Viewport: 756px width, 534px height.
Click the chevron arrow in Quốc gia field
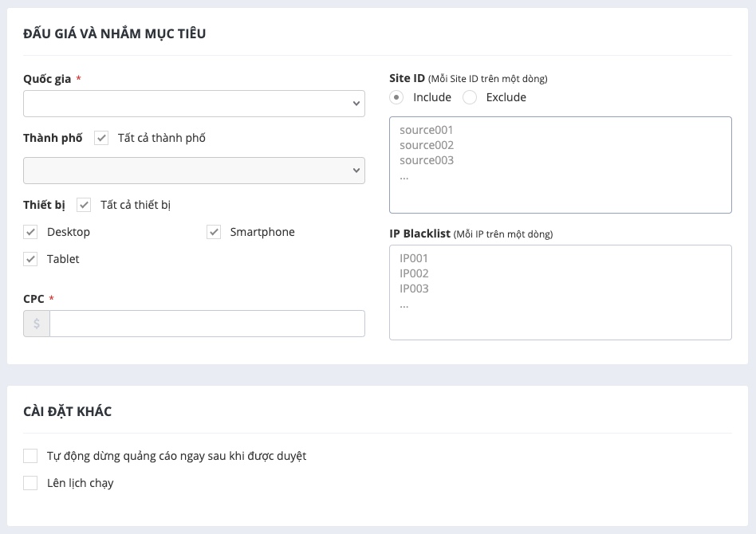pos(356,104)
